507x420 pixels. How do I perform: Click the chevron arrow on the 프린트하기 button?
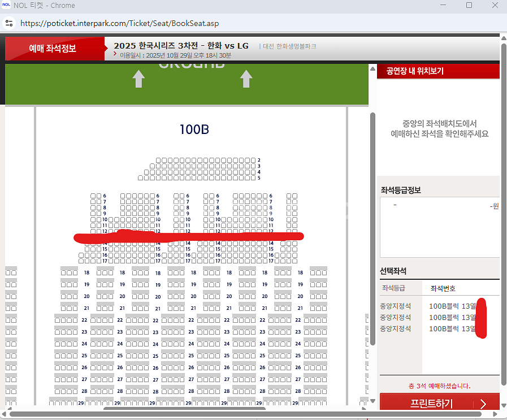(x=483, y=404)
